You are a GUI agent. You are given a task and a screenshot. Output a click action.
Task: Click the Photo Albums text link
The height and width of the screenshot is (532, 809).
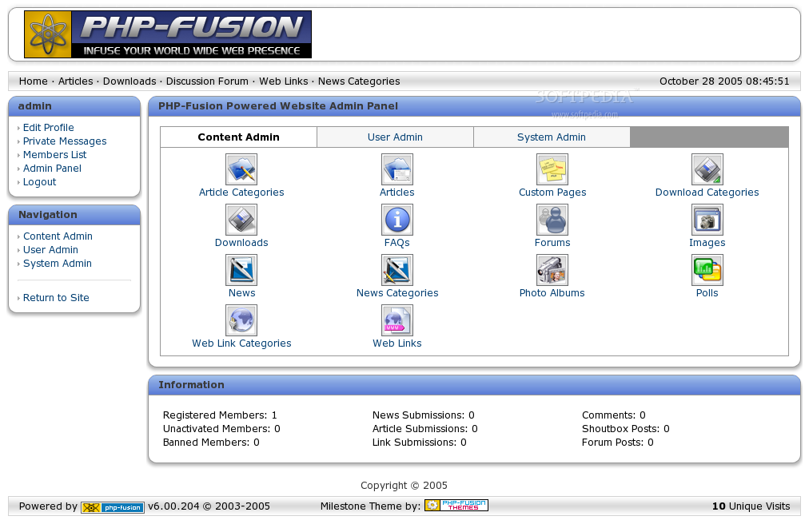pyautogui.click(x=552, y=293)
